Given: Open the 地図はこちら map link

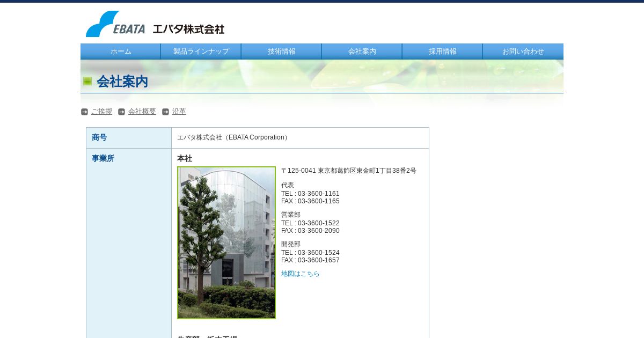Looking at the screenshot, I should pyautogui.click(x=301, y=274).
